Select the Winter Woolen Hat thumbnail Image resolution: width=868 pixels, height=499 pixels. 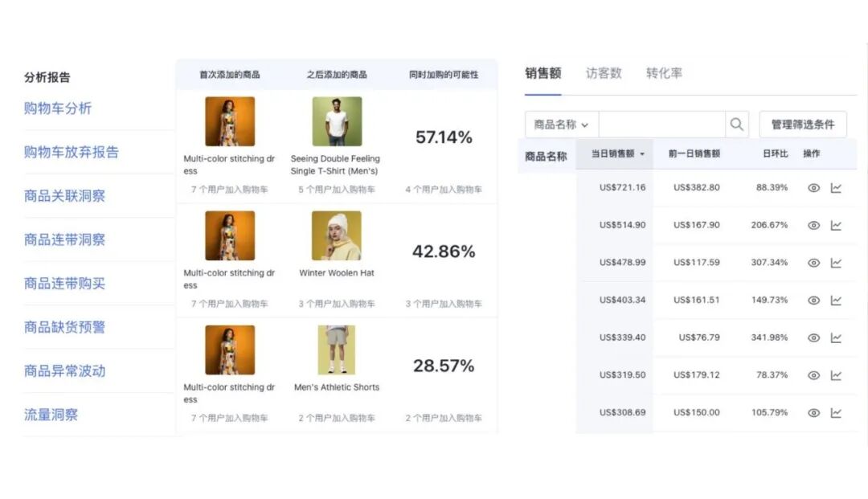(x=336, y=235)
